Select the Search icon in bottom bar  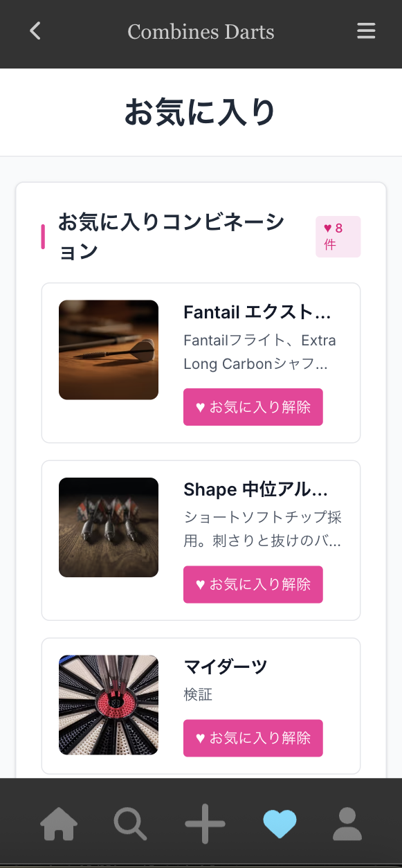click(130, 824)
